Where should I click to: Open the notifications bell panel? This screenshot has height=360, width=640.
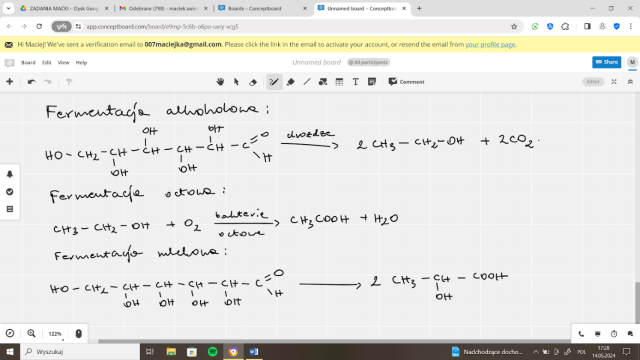[10, 174]
